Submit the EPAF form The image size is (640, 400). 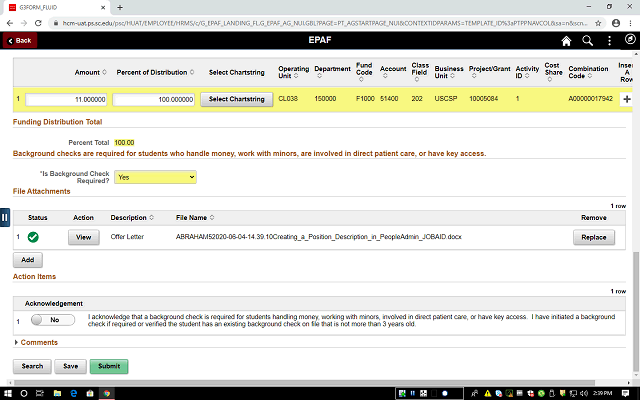(109, 366)
